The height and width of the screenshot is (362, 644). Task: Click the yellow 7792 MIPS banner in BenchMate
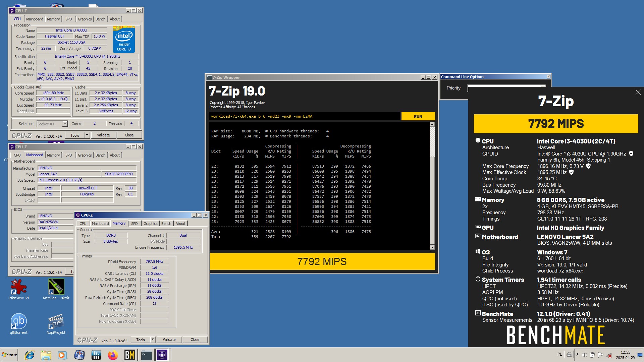click(x=556, y=124)
